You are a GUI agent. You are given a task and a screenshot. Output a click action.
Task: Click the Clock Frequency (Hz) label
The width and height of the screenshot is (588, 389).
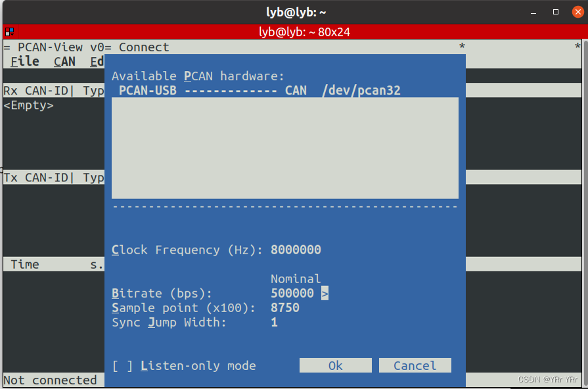coord(187,250)
